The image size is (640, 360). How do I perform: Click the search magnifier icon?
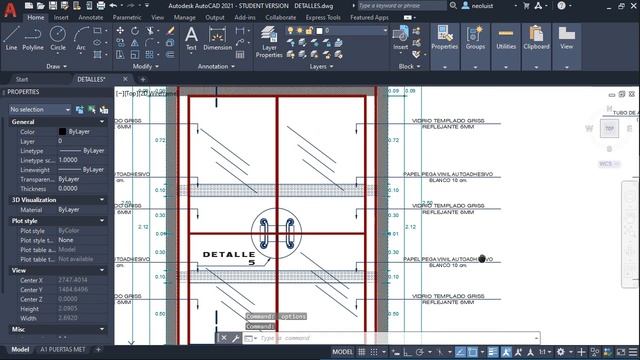click(x=453, y=6)
